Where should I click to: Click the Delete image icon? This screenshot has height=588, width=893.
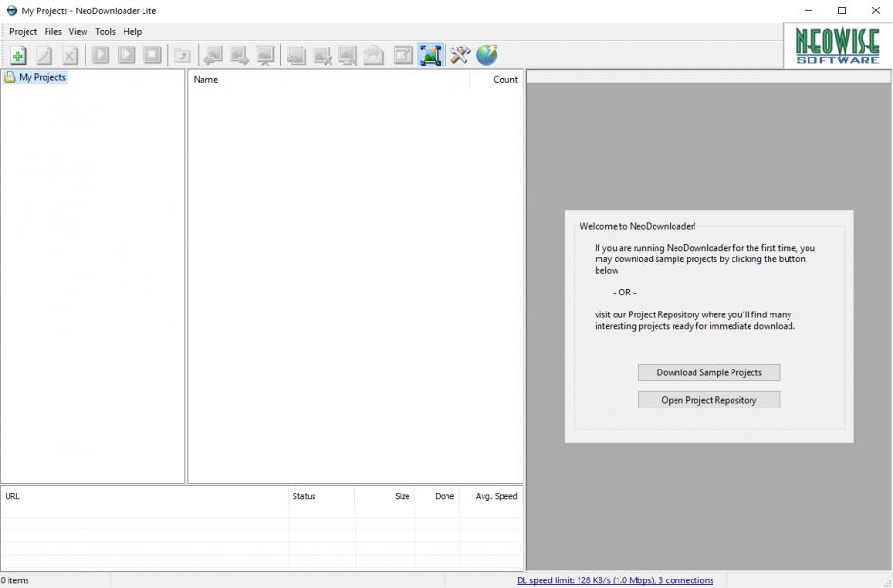[322, 55]
